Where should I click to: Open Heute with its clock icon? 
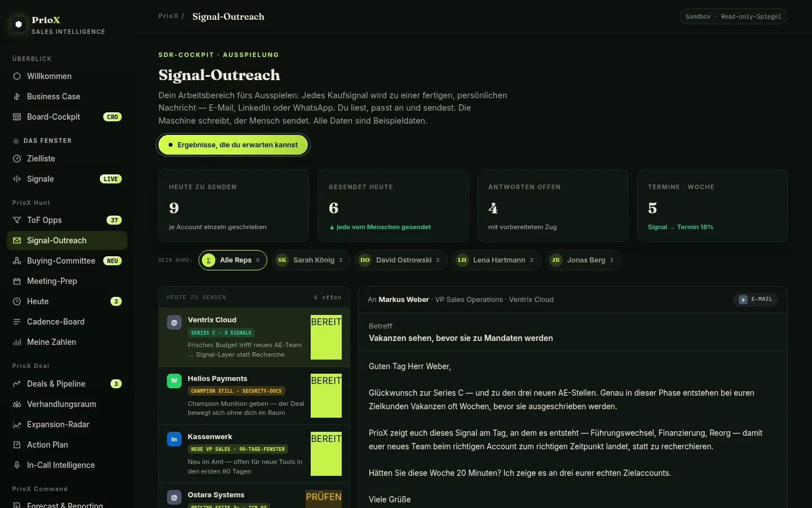[x=17, y=301]
